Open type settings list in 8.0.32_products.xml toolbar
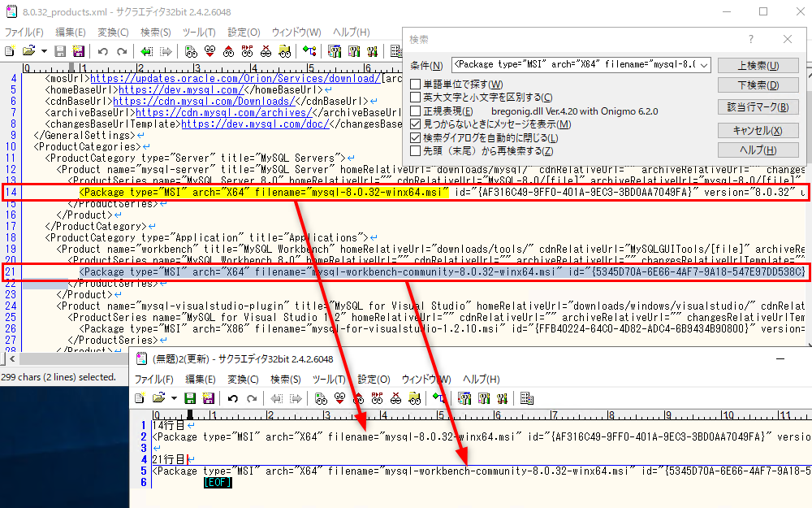 (x=335, y=50)
